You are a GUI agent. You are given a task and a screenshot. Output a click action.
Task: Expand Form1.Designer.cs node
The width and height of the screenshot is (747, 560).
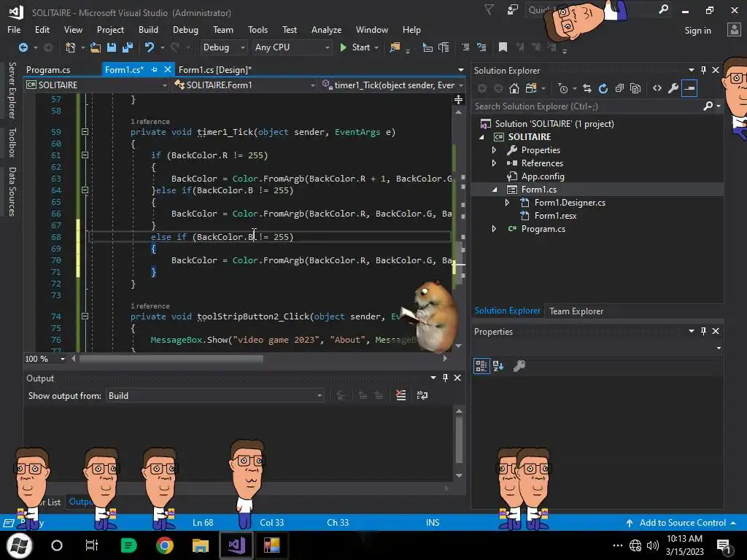[508, 203]
